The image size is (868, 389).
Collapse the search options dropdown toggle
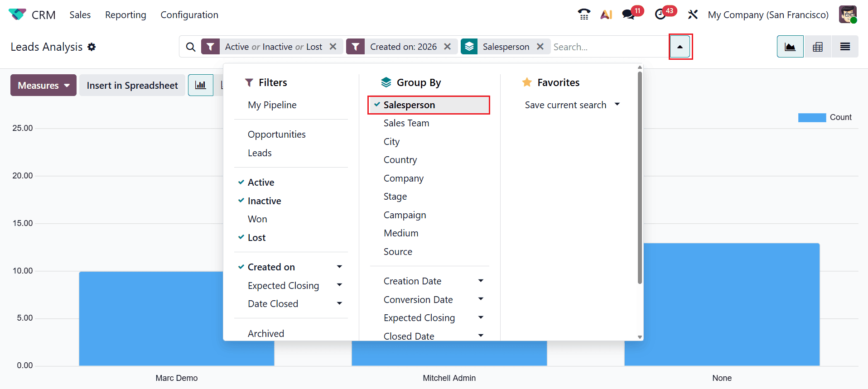[680, 47]
